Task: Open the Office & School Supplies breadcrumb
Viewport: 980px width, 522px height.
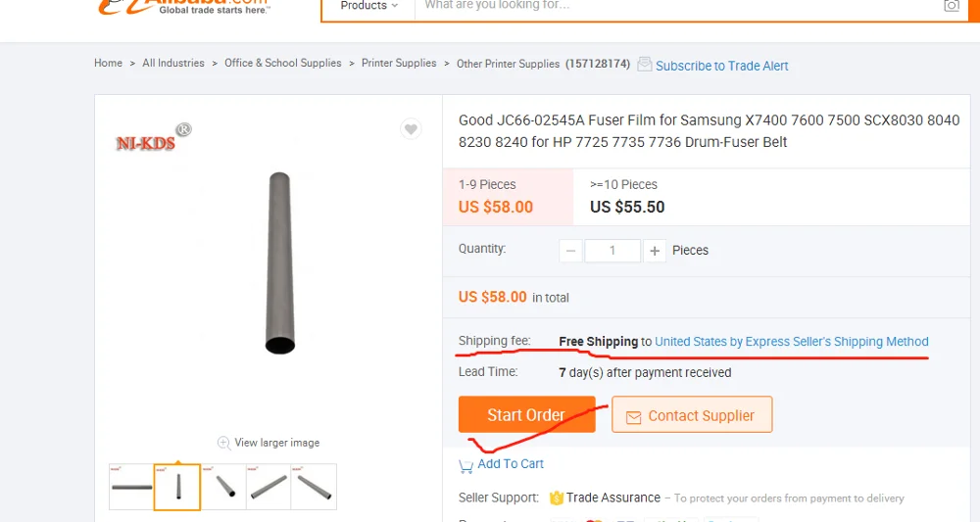Action: (x=283, y=63)
